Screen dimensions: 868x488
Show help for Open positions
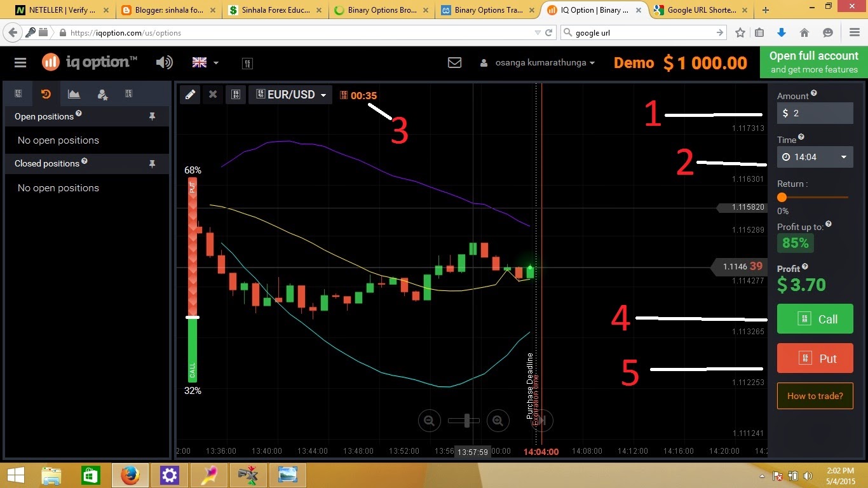click(79, 114)
